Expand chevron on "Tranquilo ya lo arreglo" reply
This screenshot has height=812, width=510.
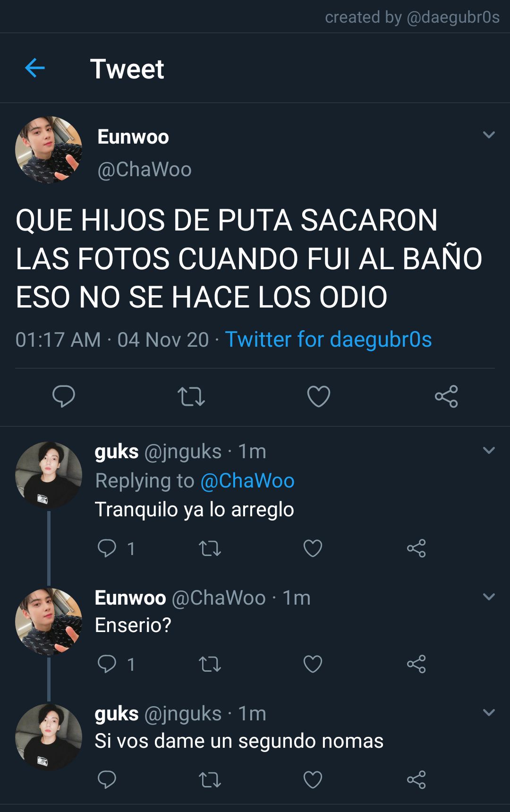click(489, 450)
